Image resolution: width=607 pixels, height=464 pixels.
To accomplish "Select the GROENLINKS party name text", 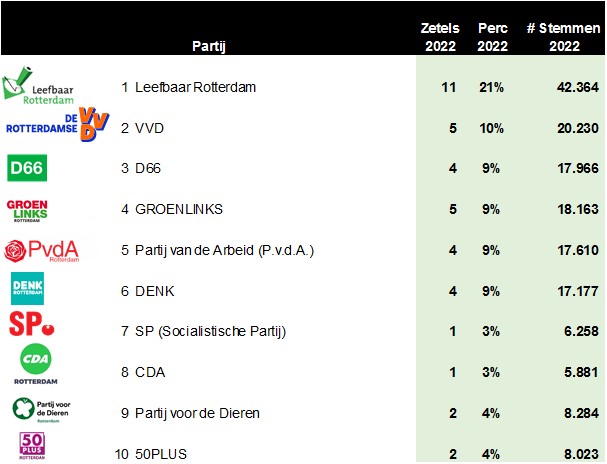I will click(179, 209).
